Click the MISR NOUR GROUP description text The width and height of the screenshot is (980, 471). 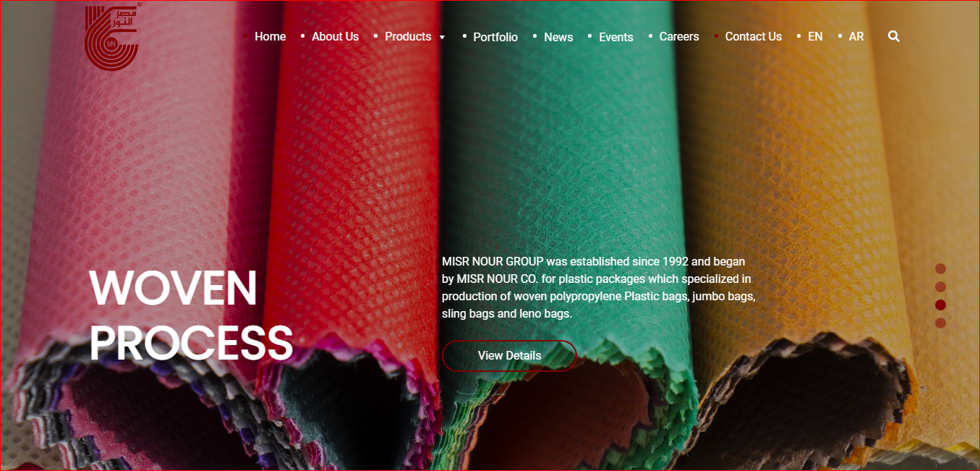coord(599,287)
